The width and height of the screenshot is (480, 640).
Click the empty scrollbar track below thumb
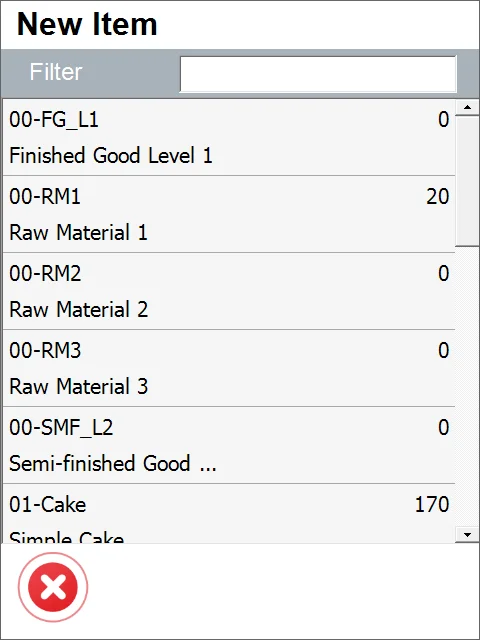coord(467,386)
